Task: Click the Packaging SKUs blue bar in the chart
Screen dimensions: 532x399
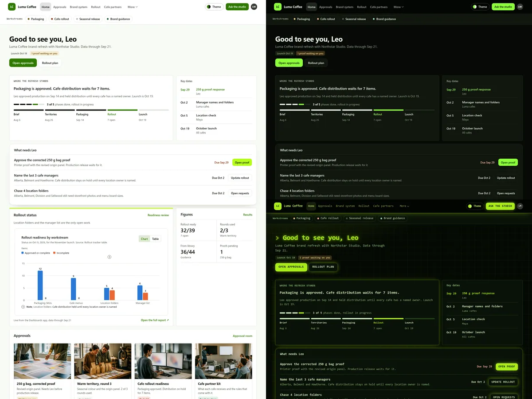Action: click(40, 286)
